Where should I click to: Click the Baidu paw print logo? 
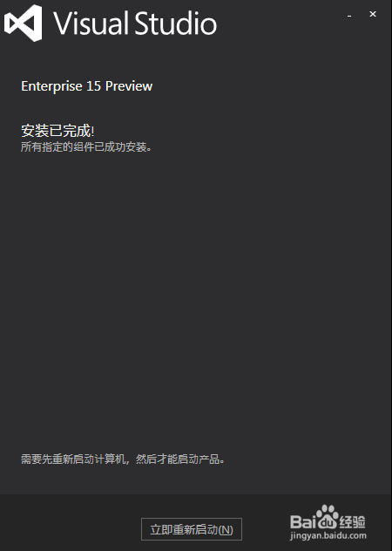(x=328, y=516)
